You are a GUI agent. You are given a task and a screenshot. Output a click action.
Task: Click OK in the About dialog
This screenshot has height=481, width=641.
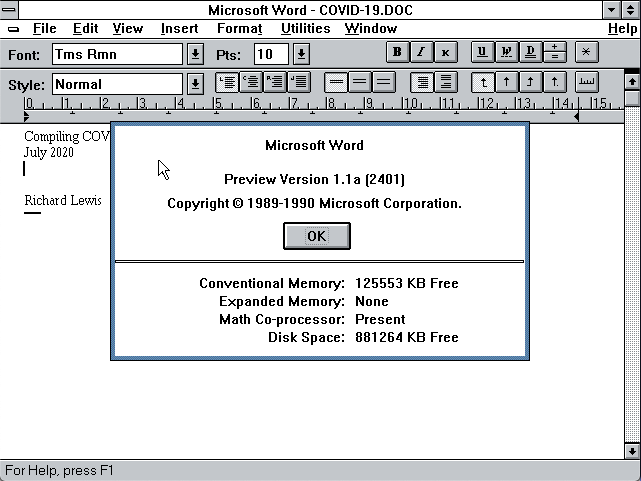pyautogui.click(x=317, y=236)
